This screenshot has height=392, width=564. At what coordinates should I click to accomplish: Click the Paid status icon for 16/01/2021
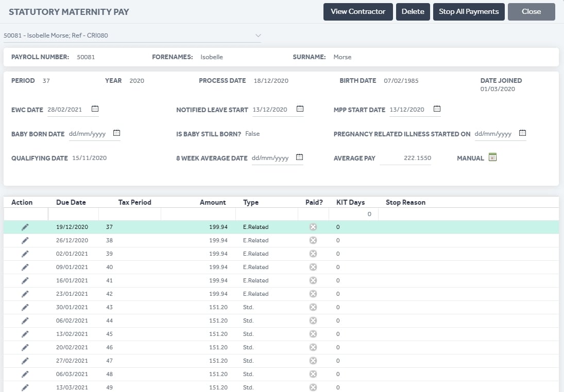point(313,280)
